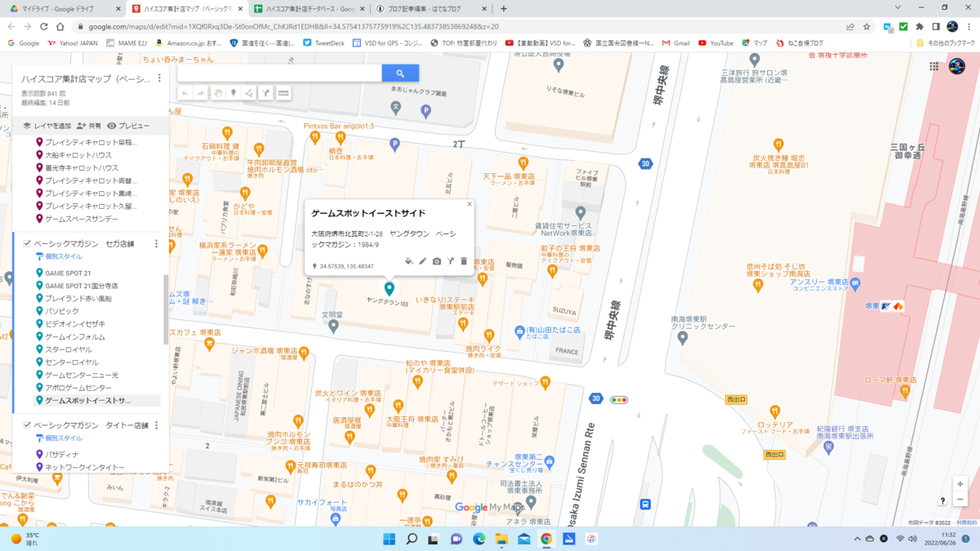The width and height of the screenshot is (980, 551).
Task: Click map title ハイスコア集計店マップ
Action: coord(86,79)
